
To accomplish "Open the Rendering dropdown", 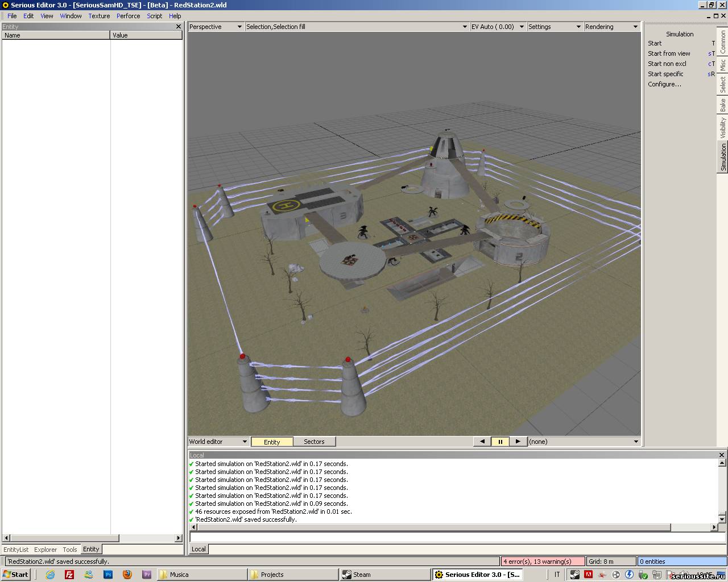I will pyautogui.click(x=612, y=27).
